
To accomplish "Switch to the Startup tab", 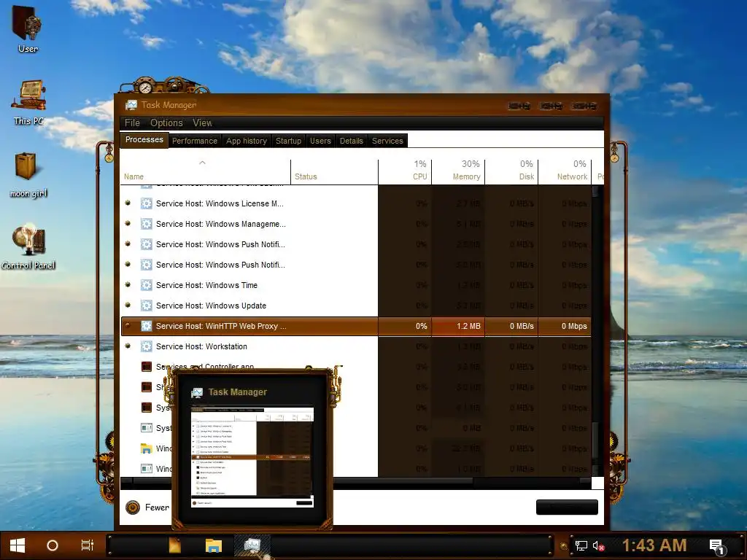I will (288, 141).
